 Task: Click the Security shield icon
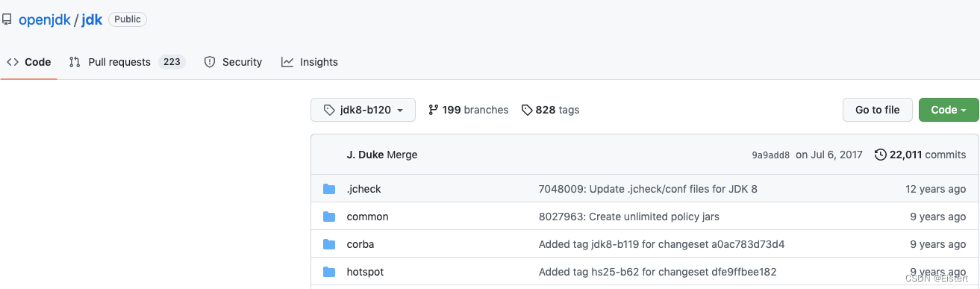pyautogui.click(x=210, y=62)
